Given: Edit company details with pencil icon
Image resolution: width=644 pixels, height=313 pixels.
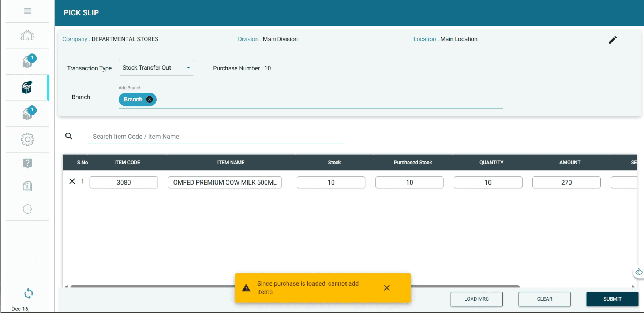Looking at the screenshot, I should (x=613, y=40).
